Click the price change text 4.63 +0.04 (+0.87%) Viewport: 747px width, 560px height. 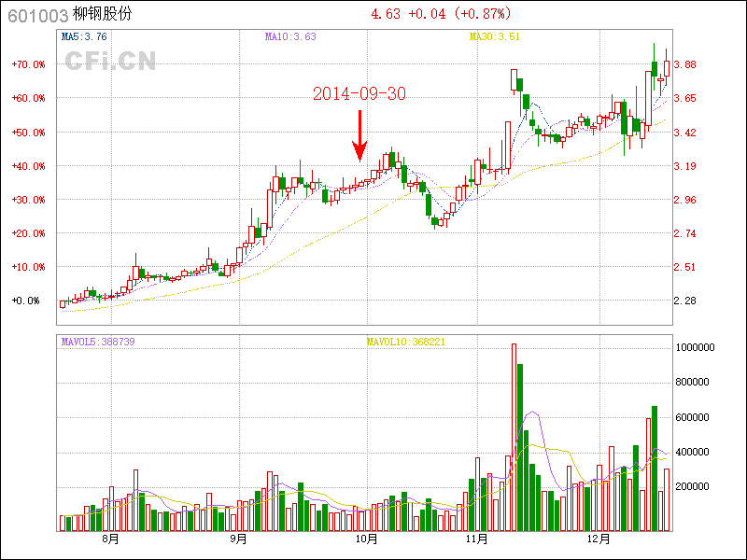pos(441,14)
